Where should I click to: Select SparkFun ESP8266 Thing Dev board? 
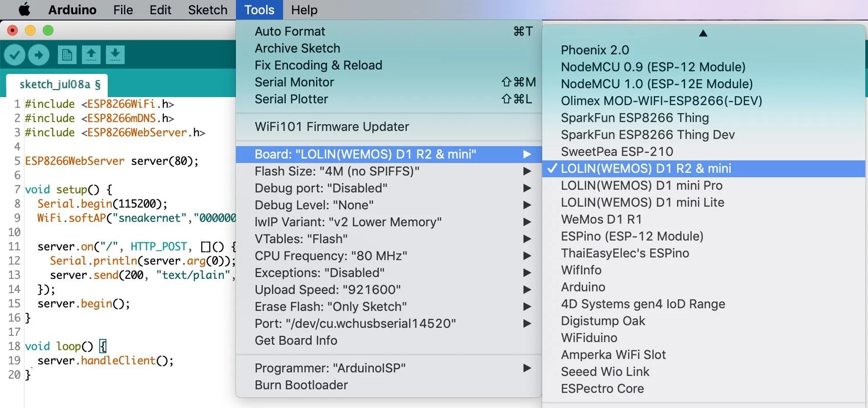[704, 135]
